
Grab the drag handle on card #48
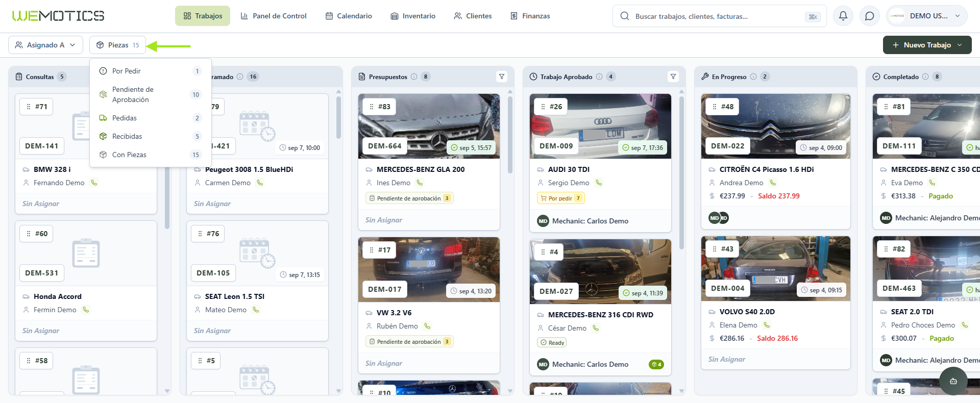pos(715,107)
